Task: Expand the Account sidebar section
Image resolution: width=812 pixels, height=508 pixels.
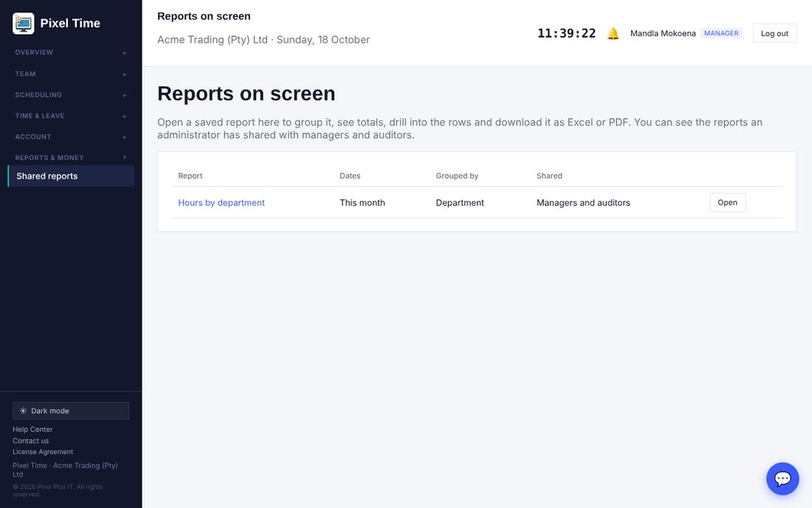Action: (71, 137)
